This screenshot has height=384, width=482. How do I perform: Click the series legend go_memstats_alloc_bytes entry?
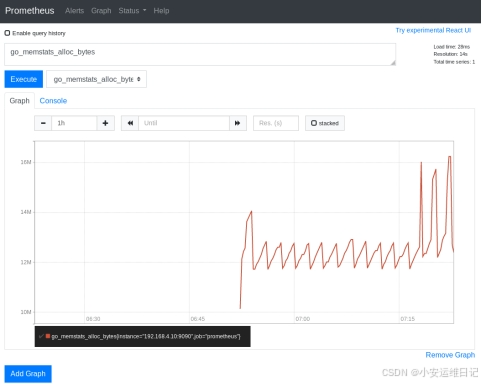[146, 336]
